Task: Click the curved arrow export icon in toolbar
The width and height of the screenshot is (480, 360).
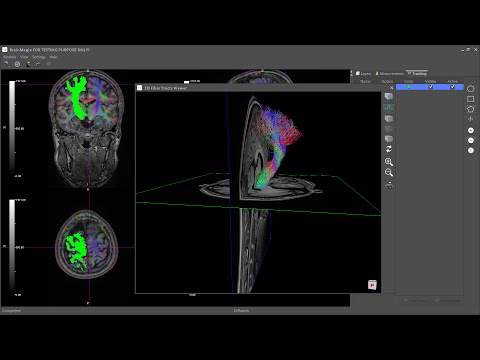Action: coord(38,64)
